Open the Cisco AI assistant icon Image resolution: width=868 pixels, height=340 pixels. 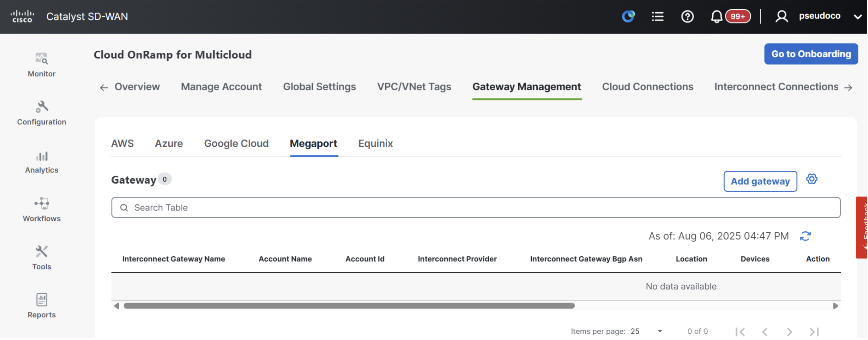[629, 16]
